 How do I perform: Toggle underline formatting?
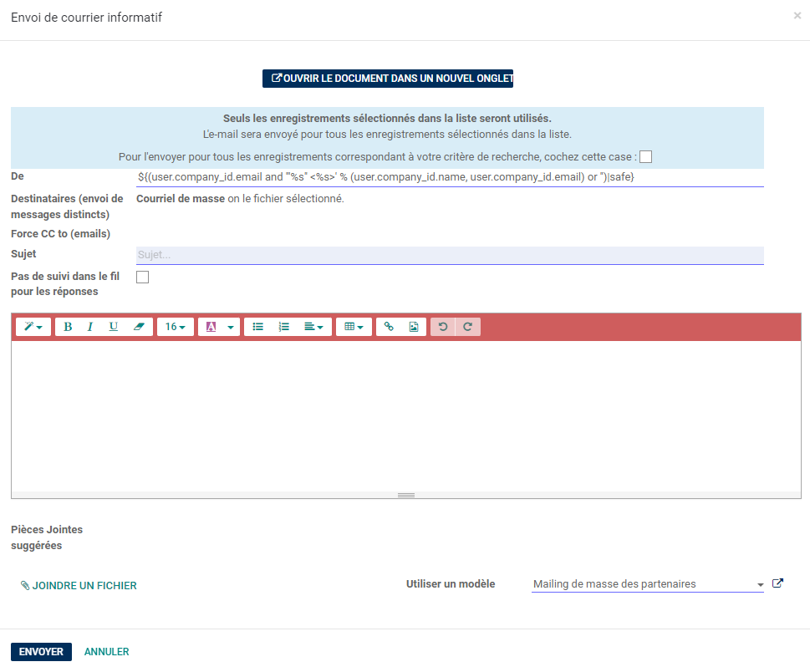point(113,327)
